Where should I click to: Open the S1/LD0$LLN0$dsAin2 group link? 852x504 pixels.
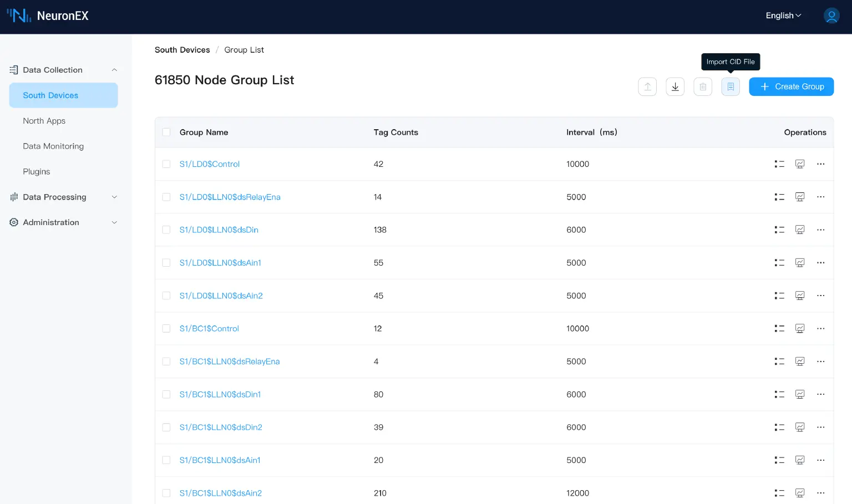pos(221,296)
